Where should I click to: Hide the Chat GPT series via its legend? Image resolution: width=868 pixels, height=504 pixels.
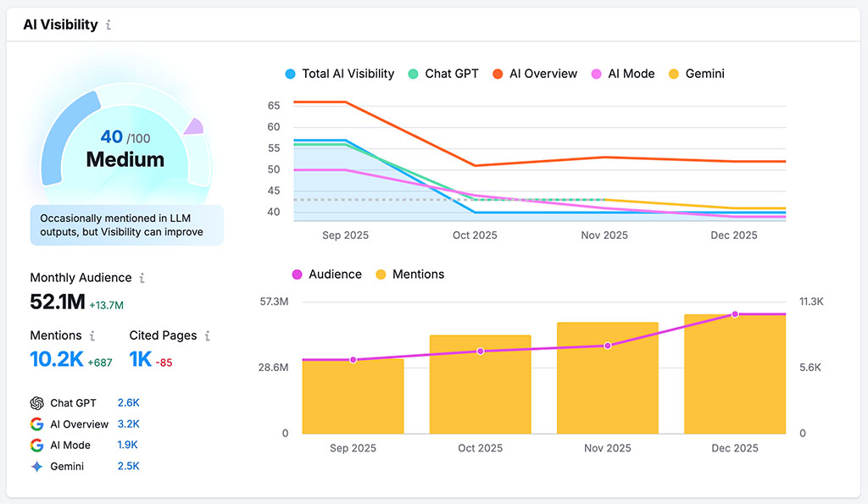pyautogui.click(x=443, y=74)
